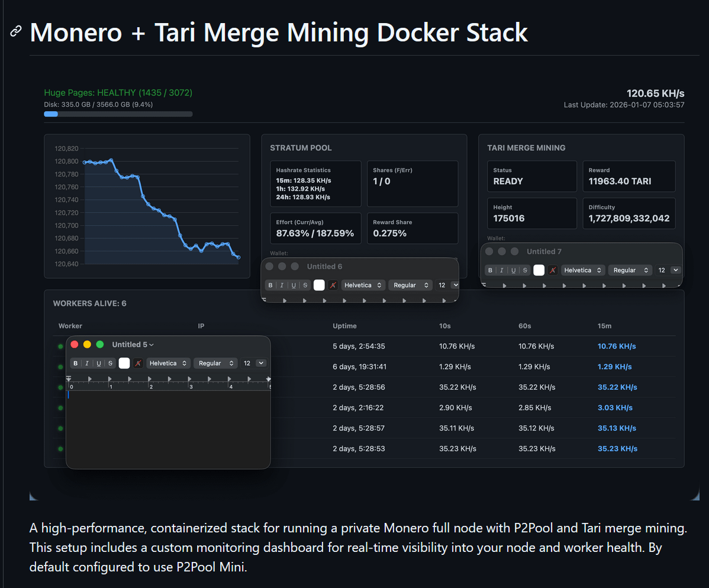Click background color icon in Untitled 6

click(333, 285)
